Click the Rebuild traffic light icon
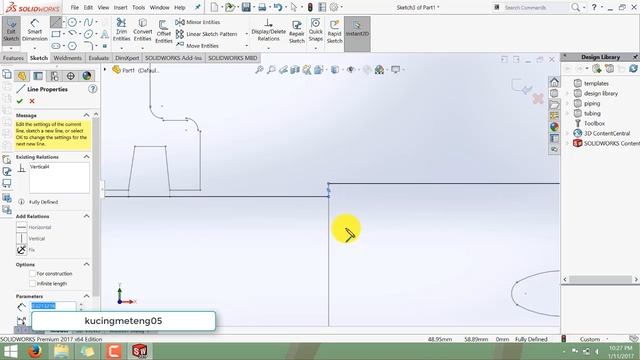Viewport: 640px width, 360px height. (x=310, y=7)
